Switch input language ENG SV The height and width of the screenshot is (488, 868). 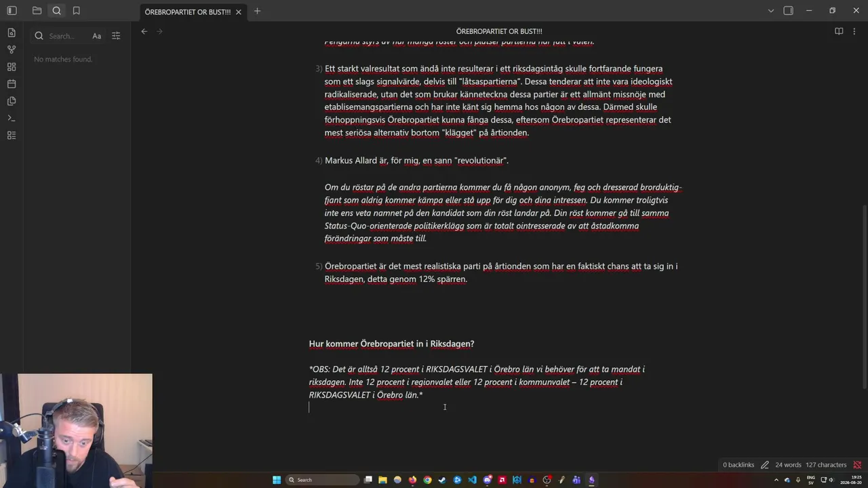(811, 480)
